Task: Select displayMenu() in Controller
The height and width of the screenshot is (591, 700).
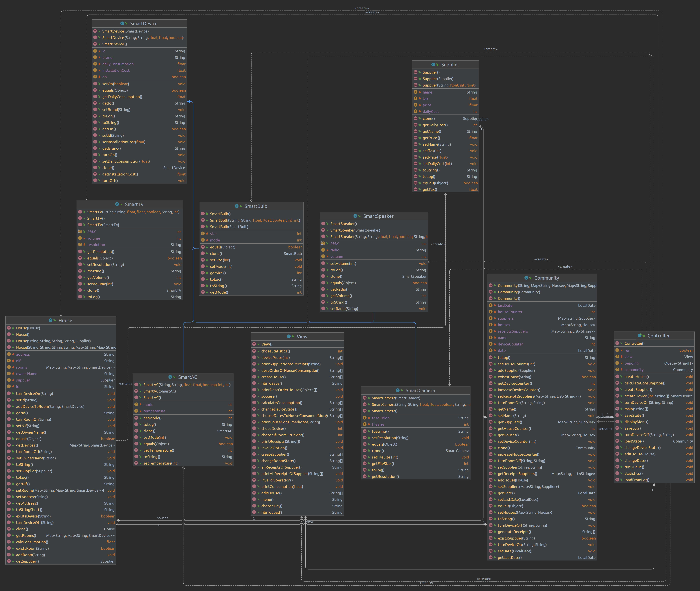Action: click(x=636, y=422)
